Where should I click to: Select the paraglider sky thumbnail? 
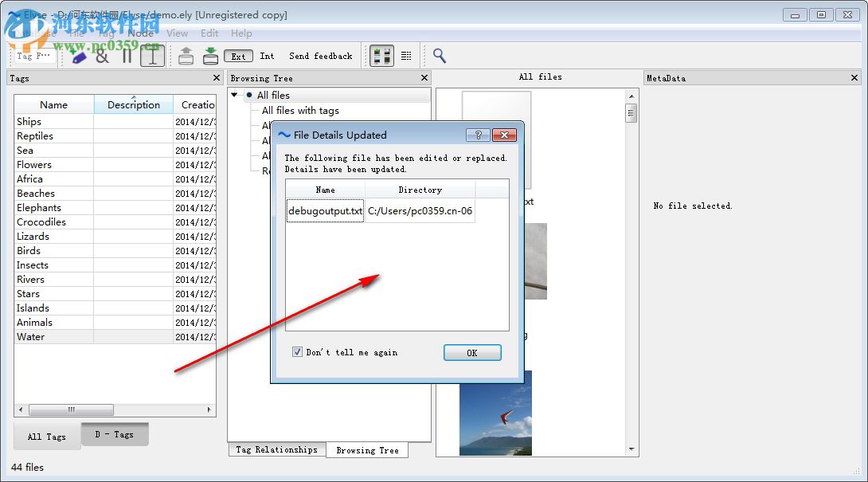[x=495, y=413]
